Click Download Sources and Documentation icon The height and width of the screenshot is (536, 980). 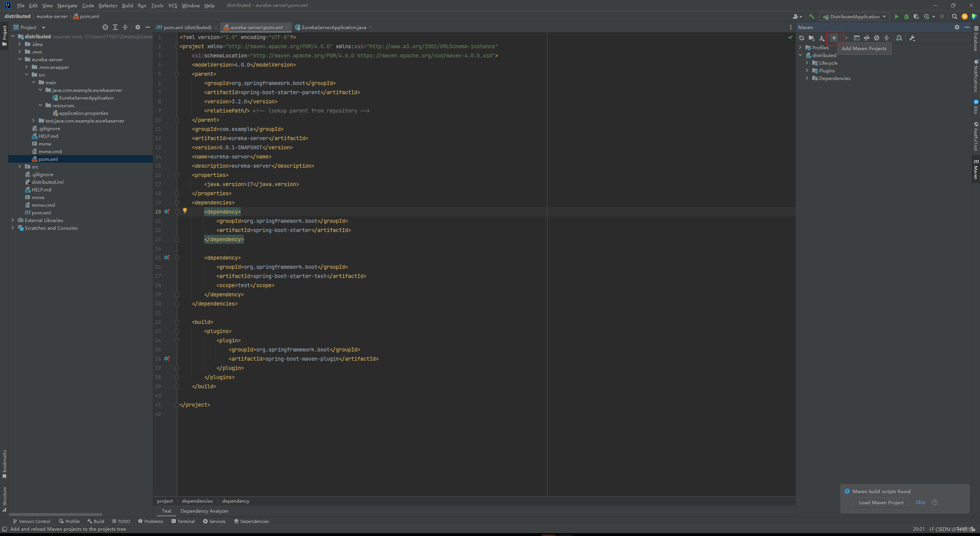tap(822, 38)
